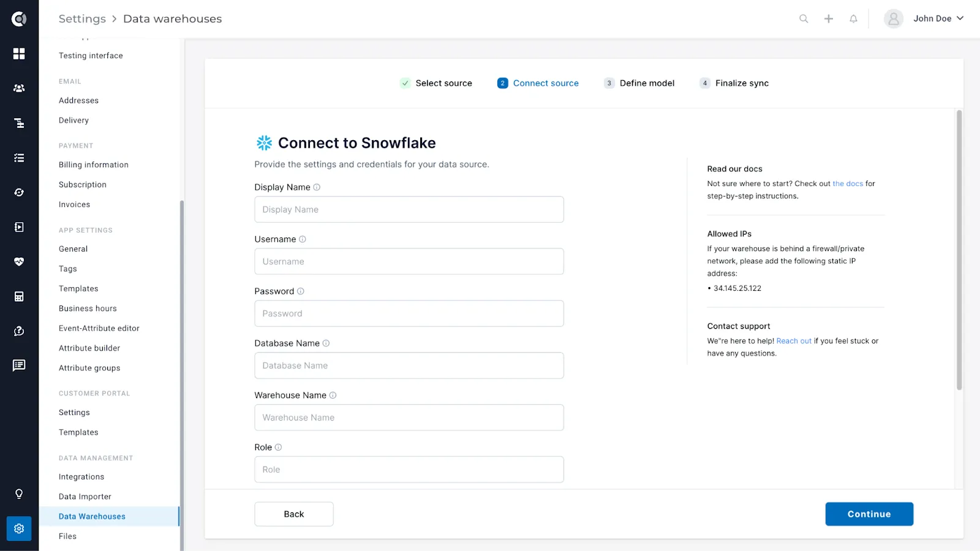Screen dimensions: 980x551
Task: Open the heart health icon in sidebar
Action: coord(19,261)
